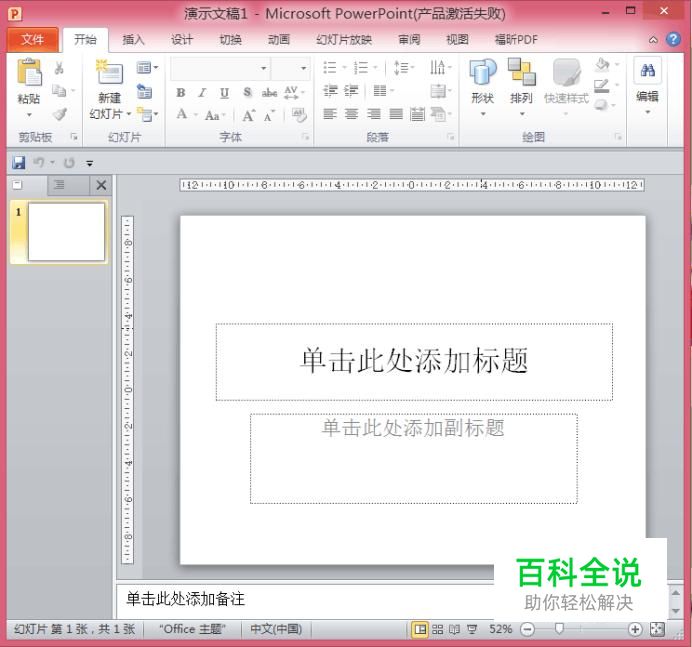Justify the paragraph text
This screenshot has height=647, width=692.
[x=396, y=114]
